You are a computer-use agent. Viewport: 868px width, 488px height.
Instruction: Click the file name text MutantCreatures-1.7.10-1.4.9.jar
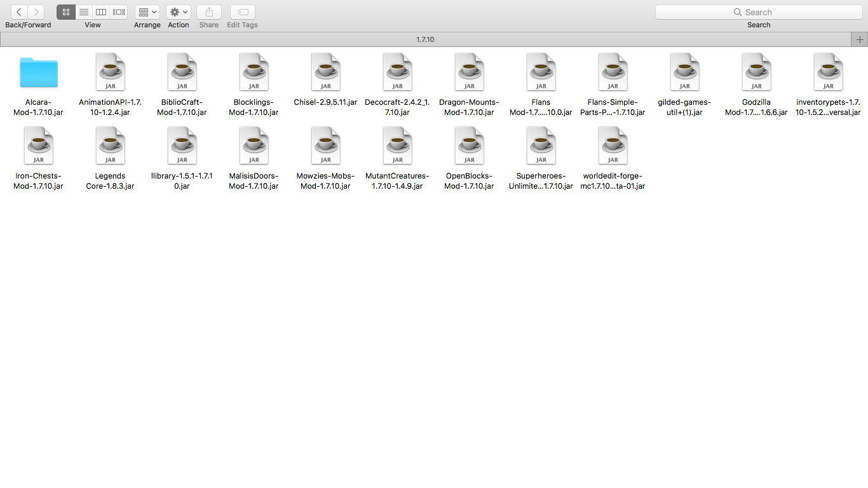pos(398,181)
